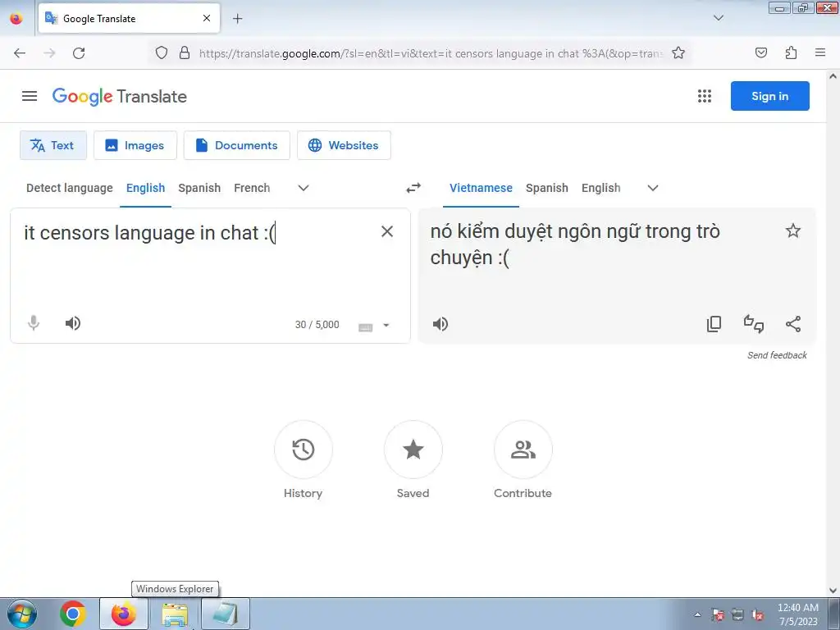Bookmark this page with star
The image size is (840, 630).
[x=678, y=52]
